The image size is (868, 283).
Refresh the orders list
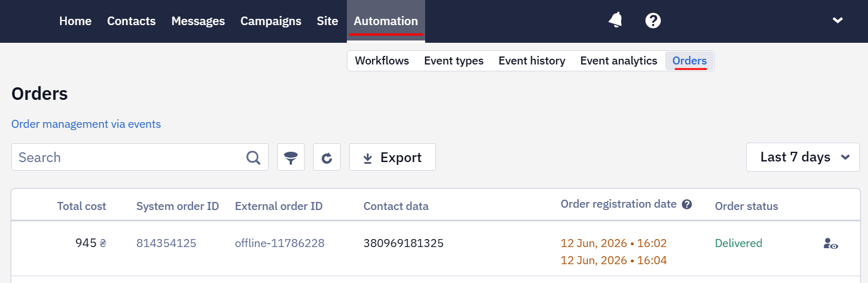[327, 157]
